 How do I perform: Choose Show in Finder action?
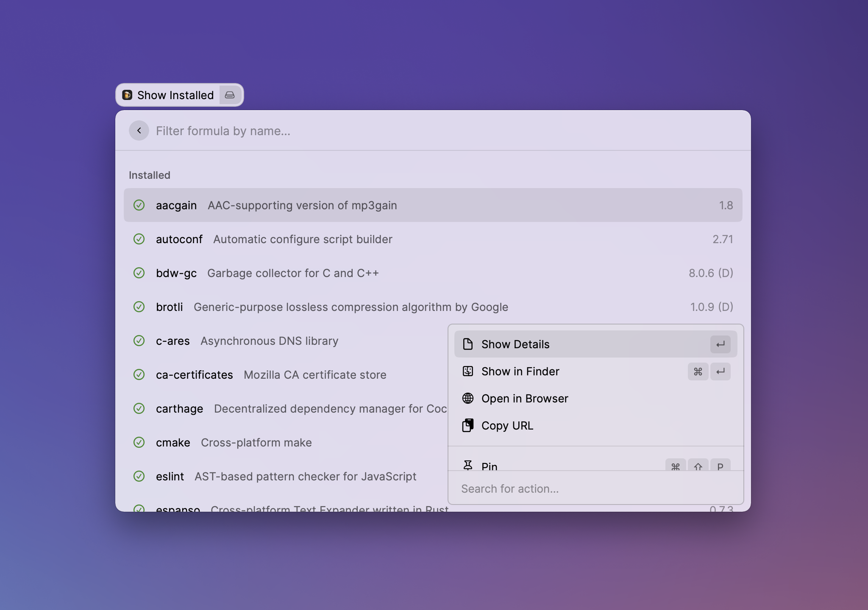point(520,371)
